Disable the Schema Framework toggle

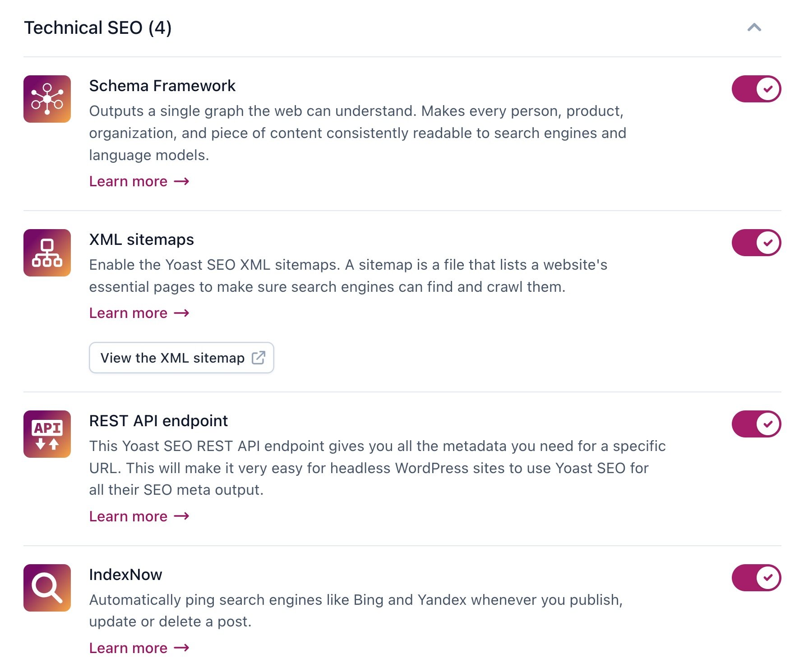click(x=756, y=89)
